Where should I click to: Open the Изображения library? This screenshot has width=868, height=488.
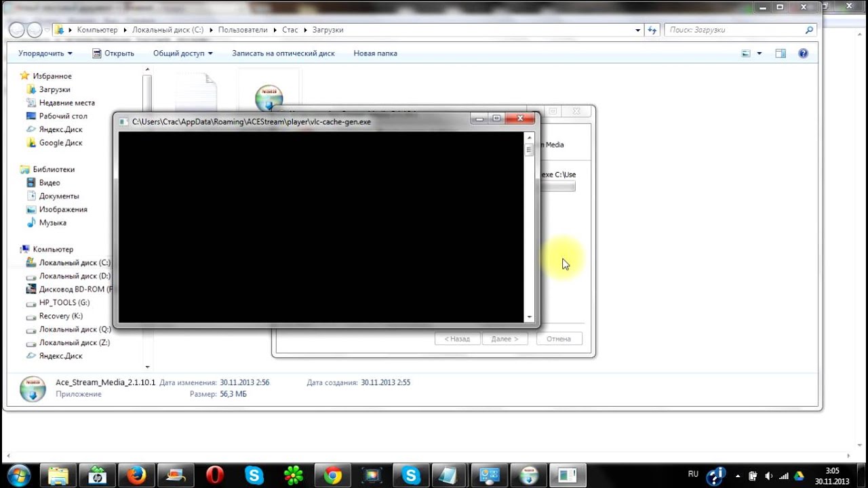pos(63,209)
